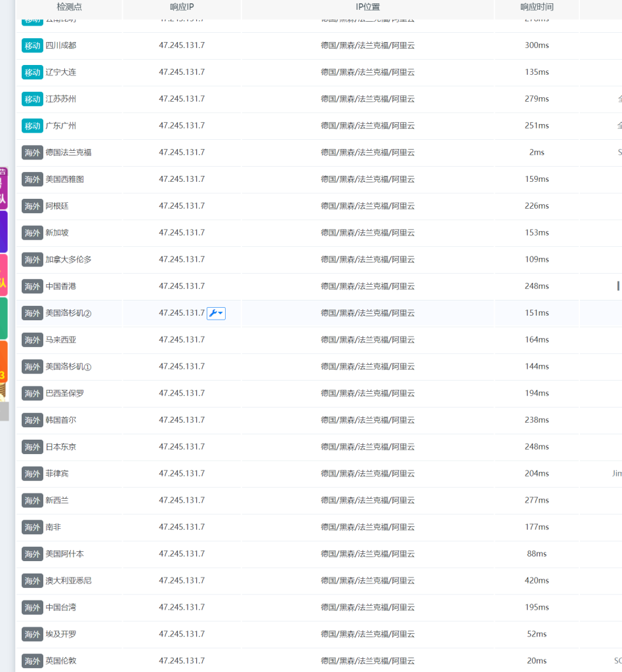This screenshot has height=672, width=622.
Task: Click the 移动 badge for 辽宁大连
Action: [32, 72]
